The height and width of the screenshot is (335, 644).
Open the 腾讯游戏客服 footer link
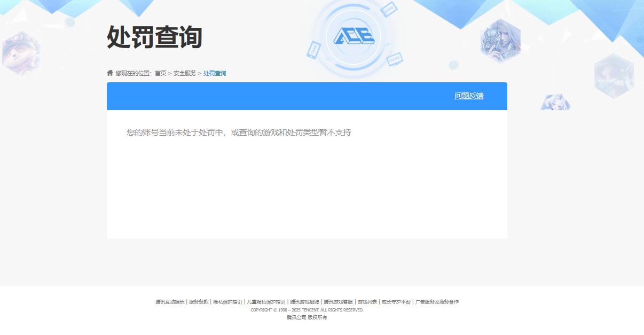(x=339, y=302)
